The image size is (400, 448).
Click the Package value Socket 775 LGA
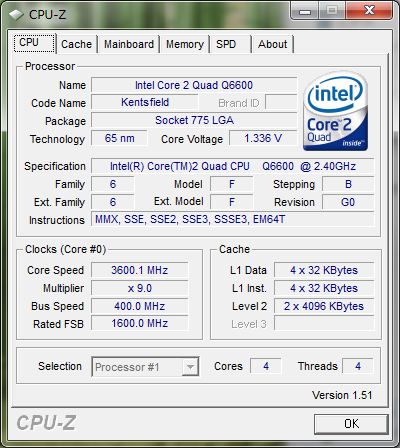[x=194, y=120]
